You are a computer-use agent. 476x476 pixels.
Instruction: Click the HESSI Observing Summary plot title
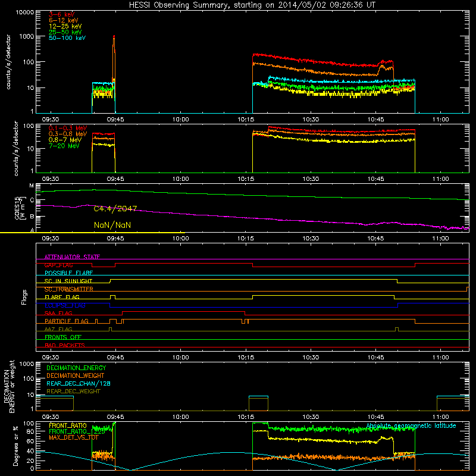pyautogui.click(x=252, y=5)
